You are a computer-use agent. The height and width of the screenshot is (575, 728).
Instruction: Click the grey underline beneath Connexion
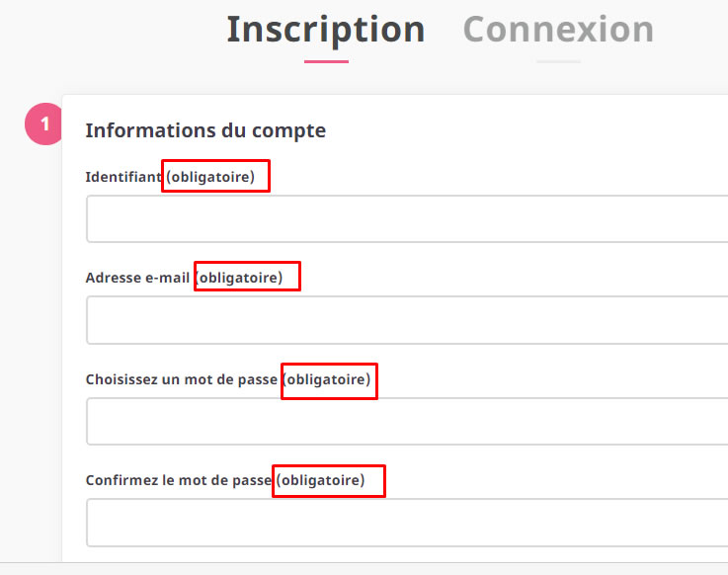pyautogui.click(x=558, y=61)
